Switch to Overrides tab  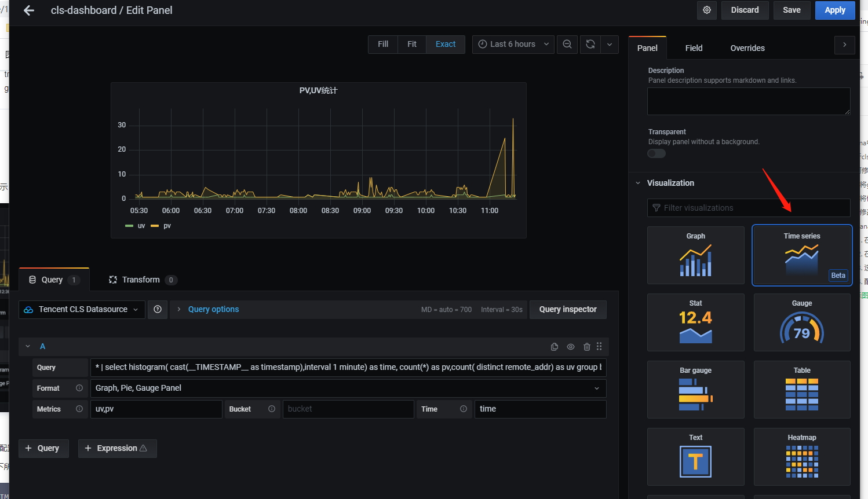tap(747, 48)
